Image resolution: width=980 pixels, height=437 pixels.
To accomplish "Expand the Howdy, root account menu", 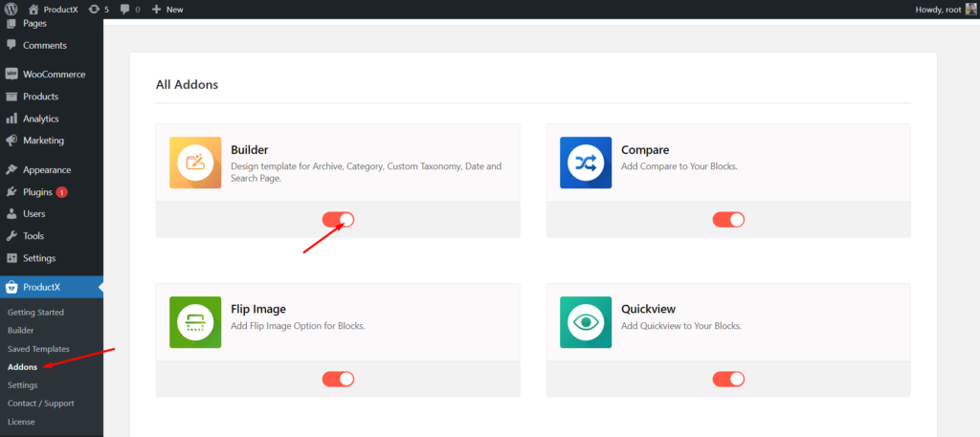I will [x=938, y=9].
